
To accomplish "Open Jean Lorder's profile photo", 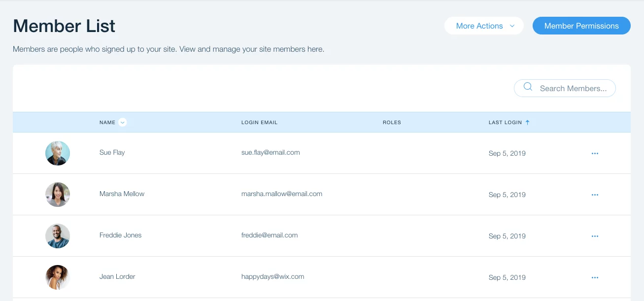I will (x=58, y=277).
